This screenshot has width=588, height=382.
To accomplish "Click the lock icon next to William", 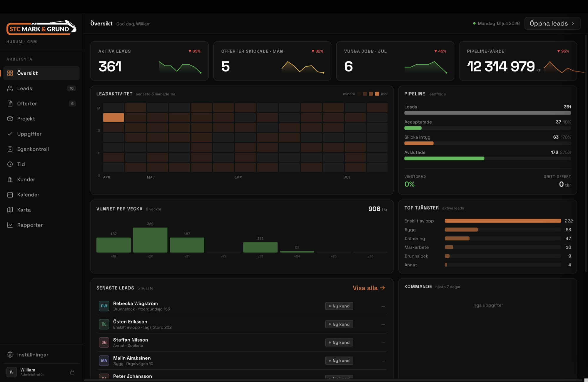I will point(72,372).
